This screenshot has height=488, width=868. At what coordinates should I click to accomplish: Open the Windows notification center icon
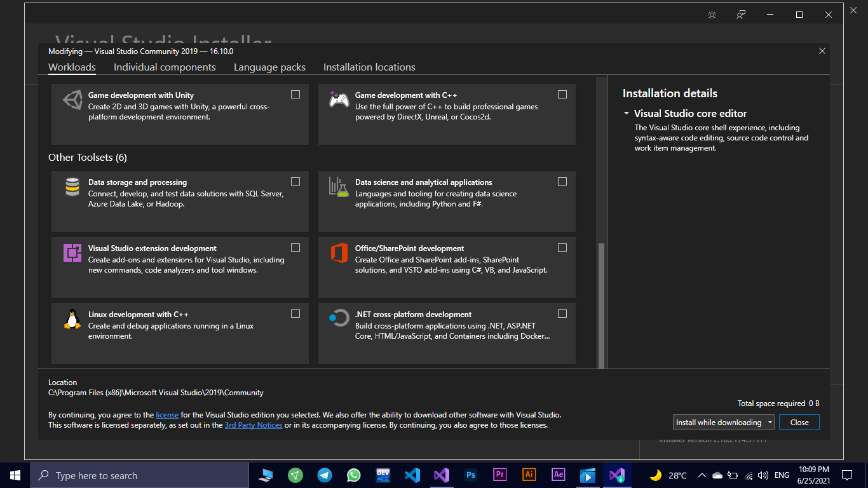[x=847, y=475]
